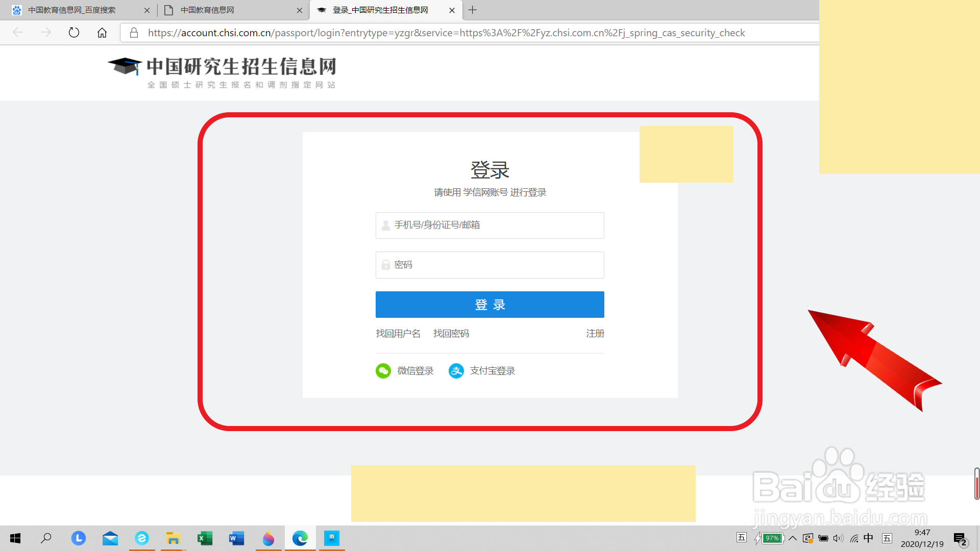Open Excel from the taskbar
This screenshot has width=980, height=551.
coord(205,538)
